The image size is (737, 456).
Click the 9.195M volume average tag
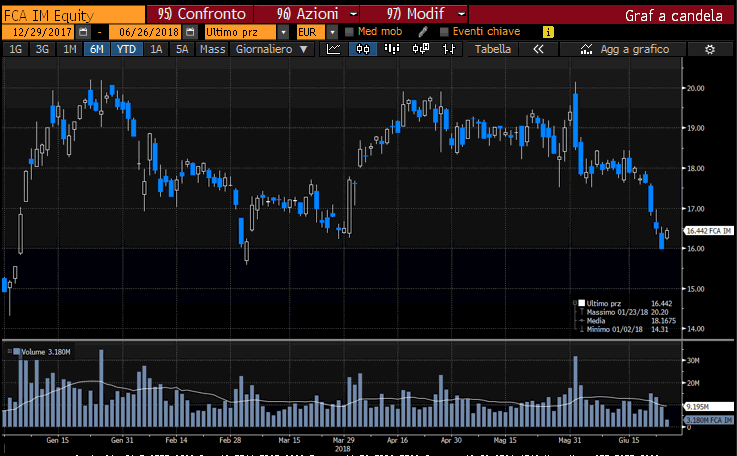(x=708, y=407)
